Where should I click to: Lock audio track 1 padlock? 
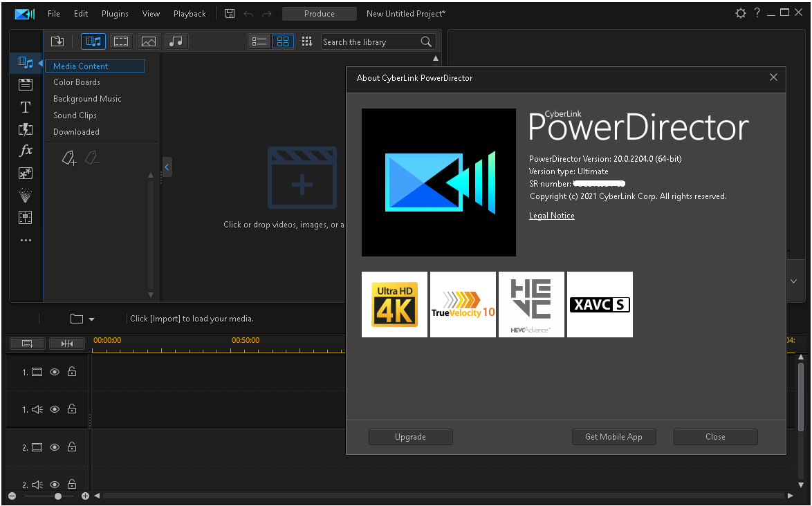pos(72,409)
